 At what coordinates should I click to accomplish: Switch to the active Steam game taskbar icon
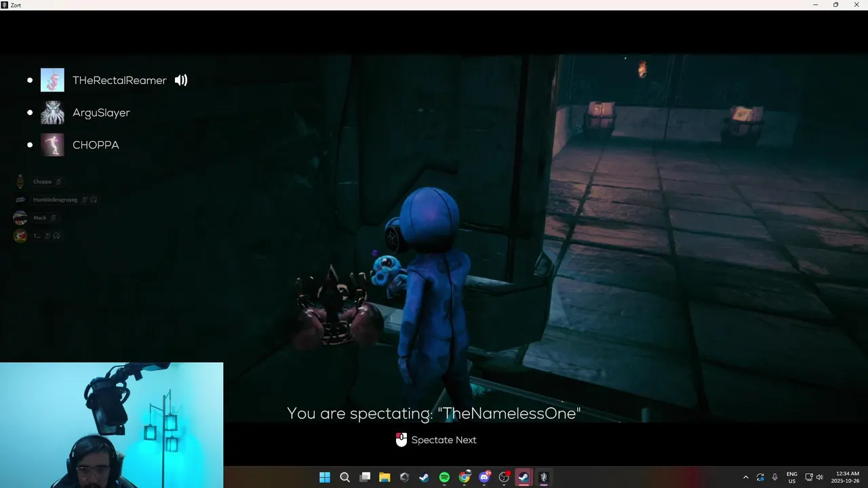524,477
